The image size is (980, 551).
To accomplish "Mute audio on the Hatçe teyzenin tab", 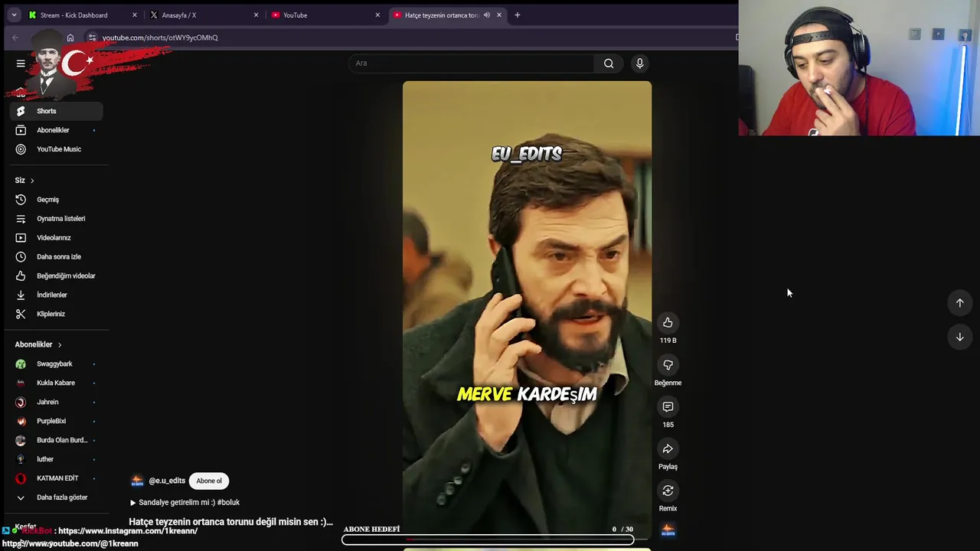I will click(487, 15).
